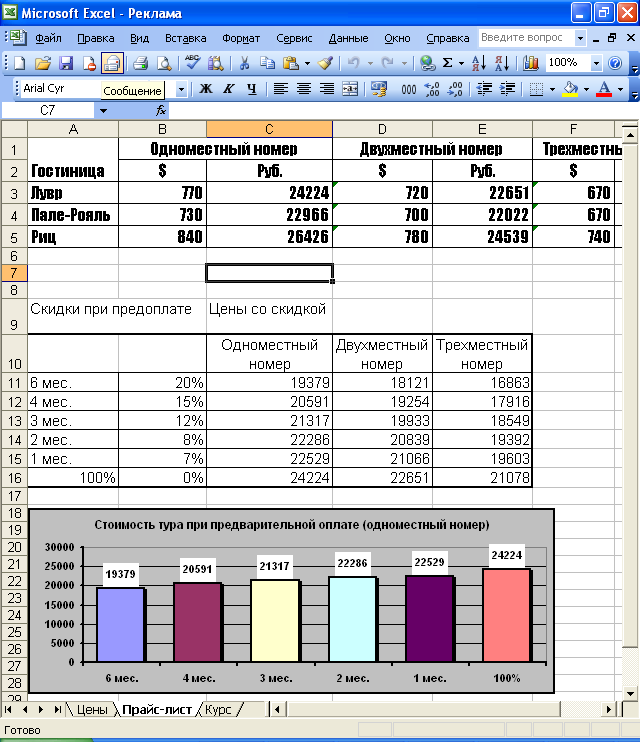The height and width of the screenshot is (742, 640).
Task: Toggle center alignment
Action: (303, 88)
